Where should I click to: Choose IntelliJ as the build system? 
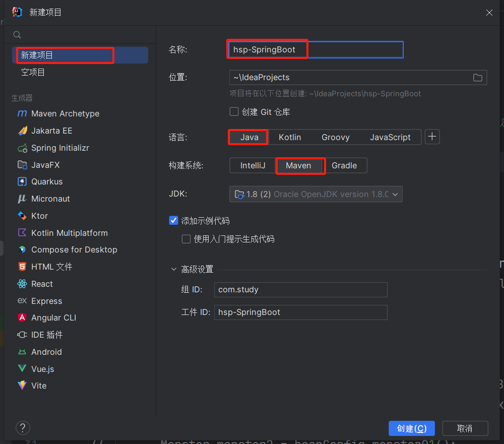[x=253, y=166]
